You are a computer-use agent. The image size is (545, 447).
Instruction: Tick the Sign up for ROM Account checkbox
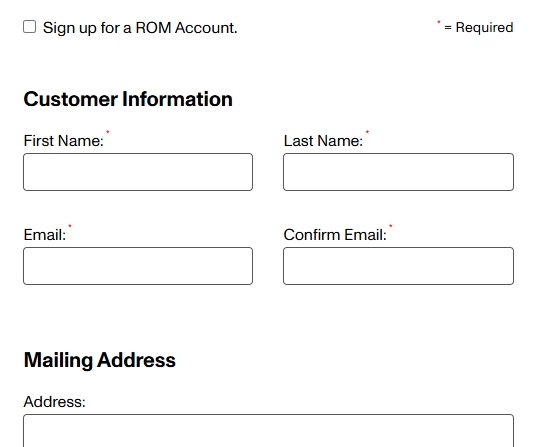click(30, 27)
